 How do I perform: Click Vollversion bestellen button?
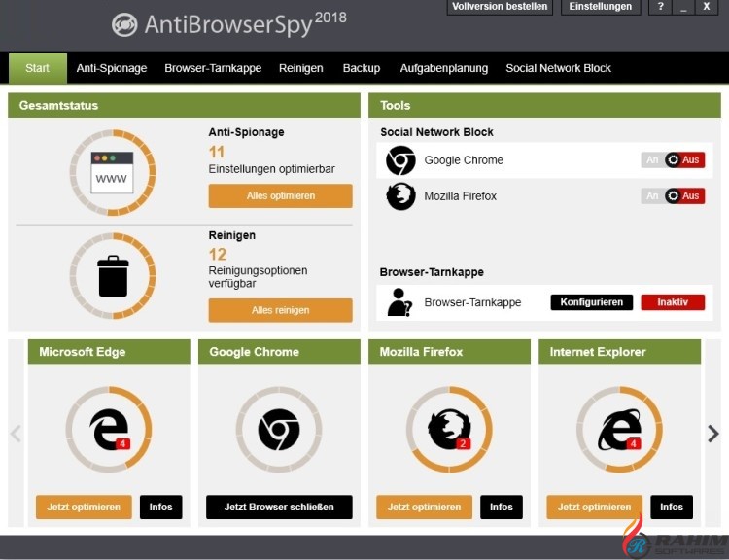(x=500, y=7)
